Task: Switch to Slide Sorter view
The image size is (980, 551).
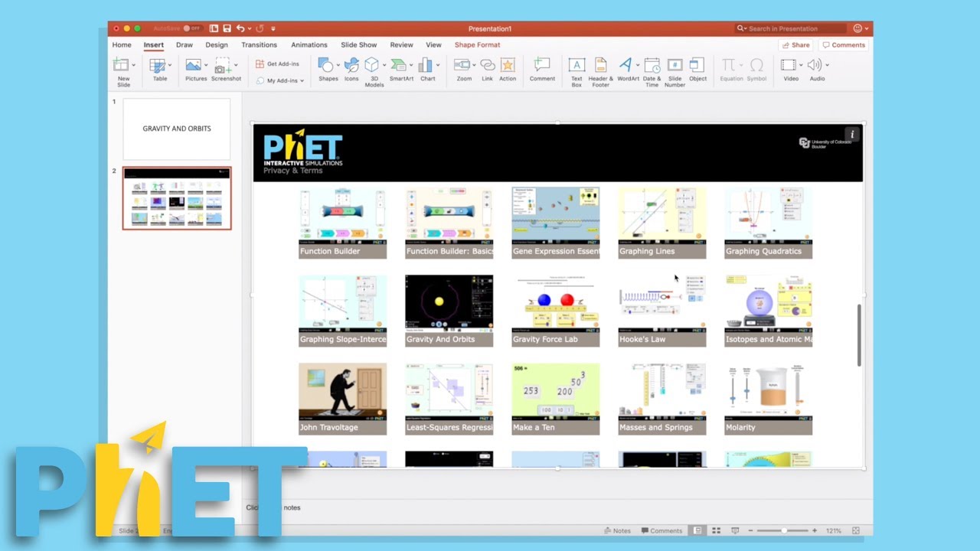Action: pyautogui.click(x=716, y=530)
